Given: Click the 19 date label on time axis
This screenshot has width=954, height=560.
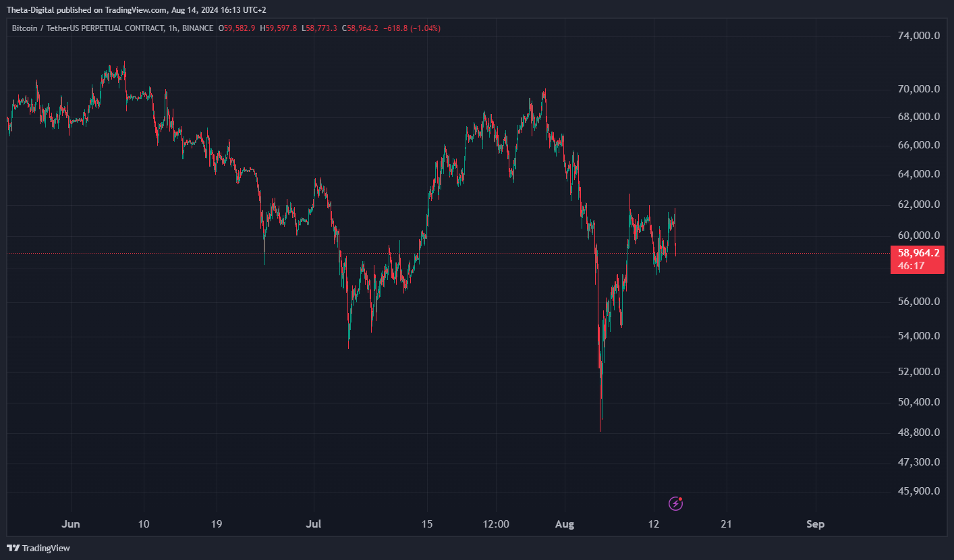Looking at the screenshot, I should coord(217,524).
